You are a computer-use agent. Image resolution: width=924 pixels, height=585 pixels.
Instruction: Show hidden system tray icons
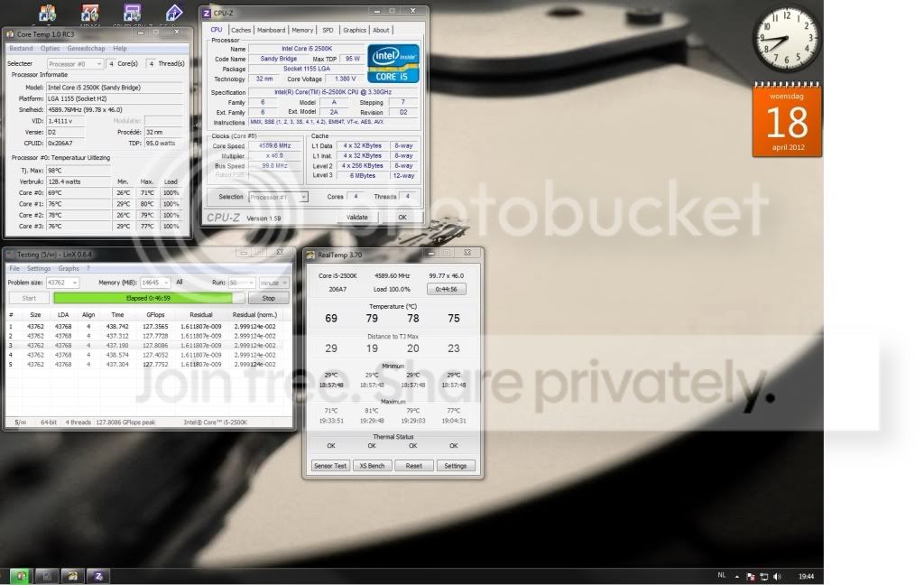(736, 577)
